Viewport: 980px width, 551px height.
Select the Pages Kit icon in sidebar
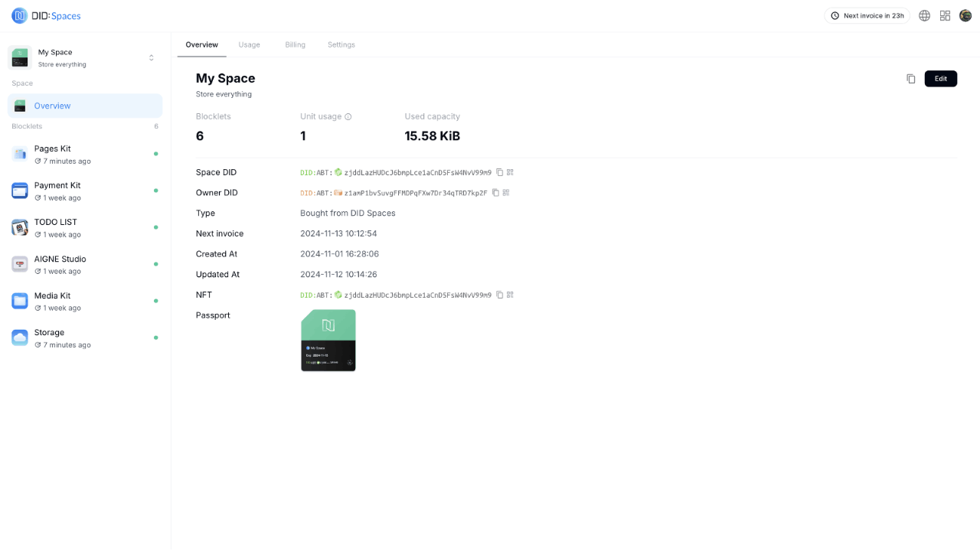point(19,154)
